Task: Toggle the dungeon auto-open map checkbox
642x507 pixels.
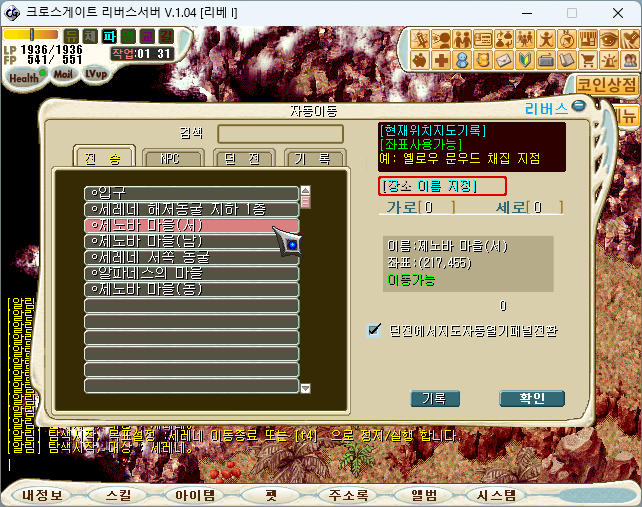Action: point(373,330)
